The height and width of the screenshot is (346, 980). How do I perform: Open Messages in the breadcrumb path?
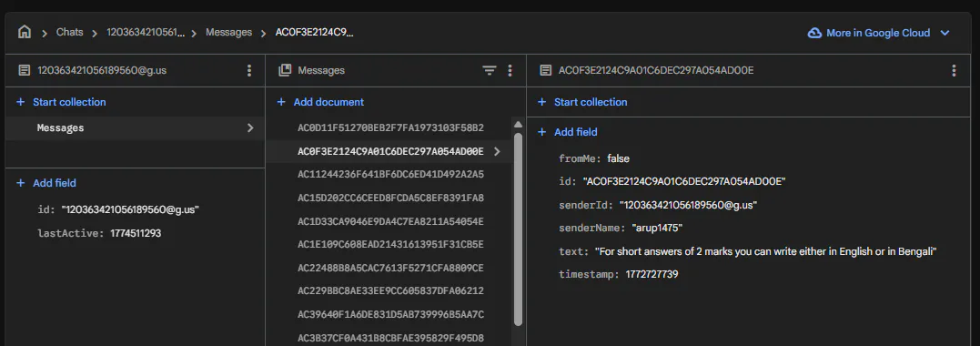click(228, 32)
